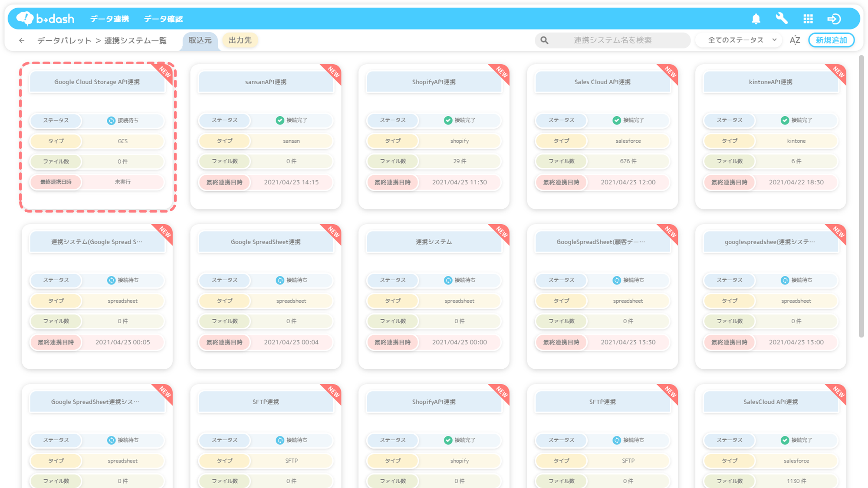Image resolution: width=868 pixels, height=488 pixels.
Task: Click date 2021/04/23 13:30
Action: click(x=628, y=342)
